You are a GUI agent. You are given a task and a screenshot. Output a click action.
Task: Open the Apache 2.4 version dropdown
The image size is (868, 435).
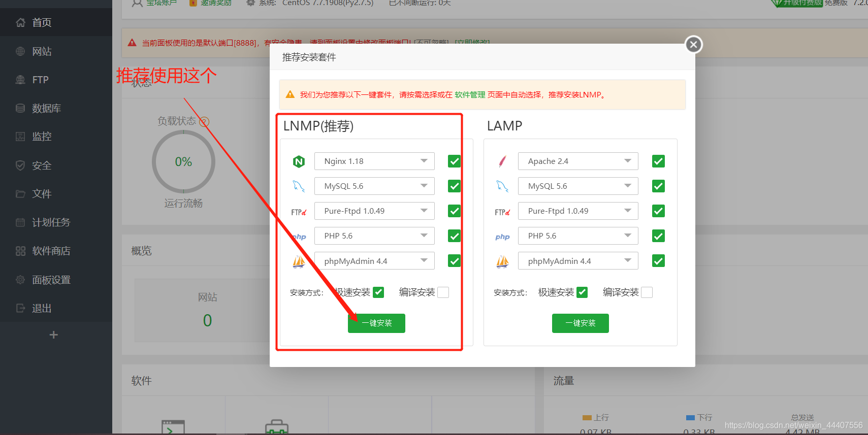578,161
